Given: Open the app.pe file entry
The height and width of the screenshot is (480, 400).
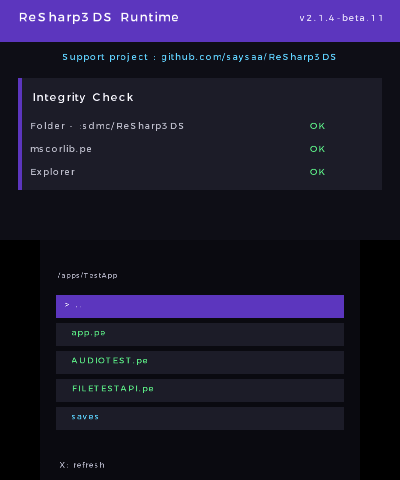Looking at the screenshot, I should (200, 334).
